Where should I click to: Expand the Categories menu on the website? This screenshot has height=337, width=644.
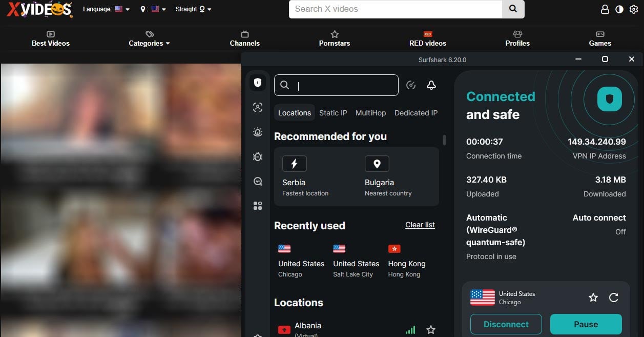click(149, 39)
